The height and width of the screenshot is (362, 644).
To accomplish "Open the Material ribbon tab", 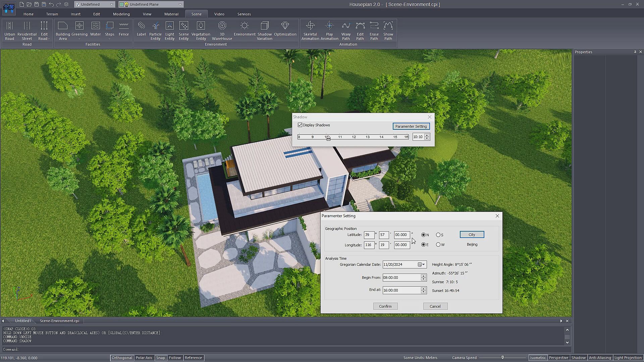I will click(x=171, y=14).
